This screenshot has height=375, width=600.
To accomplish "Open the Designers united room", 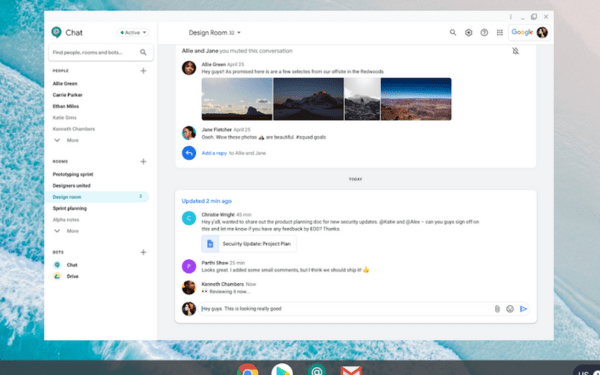I will pos(72,186).
